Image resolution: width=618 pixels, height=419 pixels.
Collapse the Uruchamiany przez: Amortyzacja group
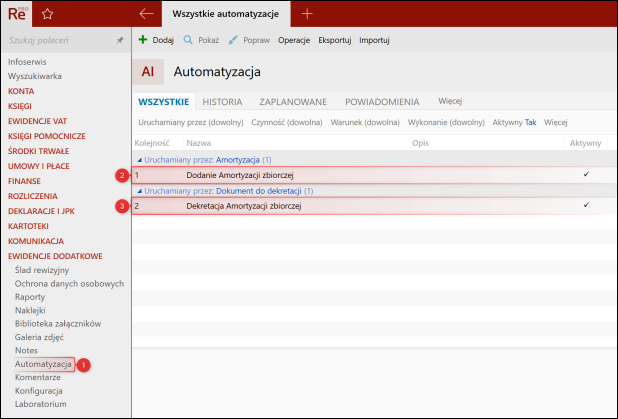(139, 160)
